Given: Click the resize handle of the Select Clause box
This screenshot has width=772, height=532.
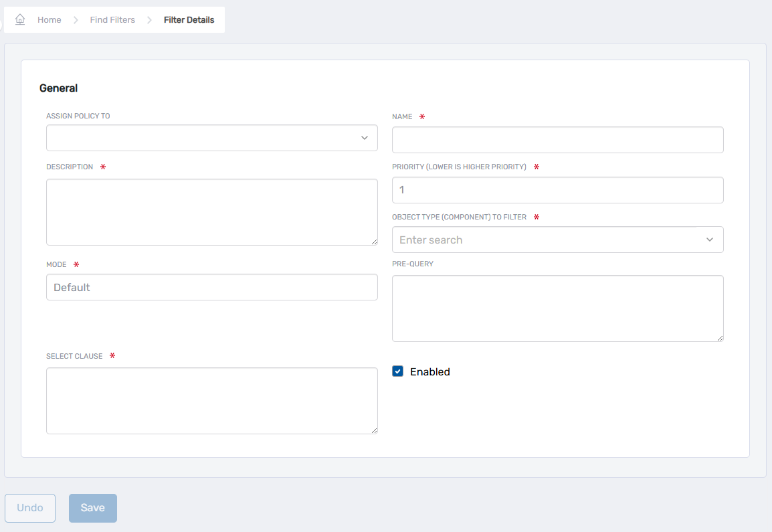Looking at the screenshot, I should (x=375, y=431).
